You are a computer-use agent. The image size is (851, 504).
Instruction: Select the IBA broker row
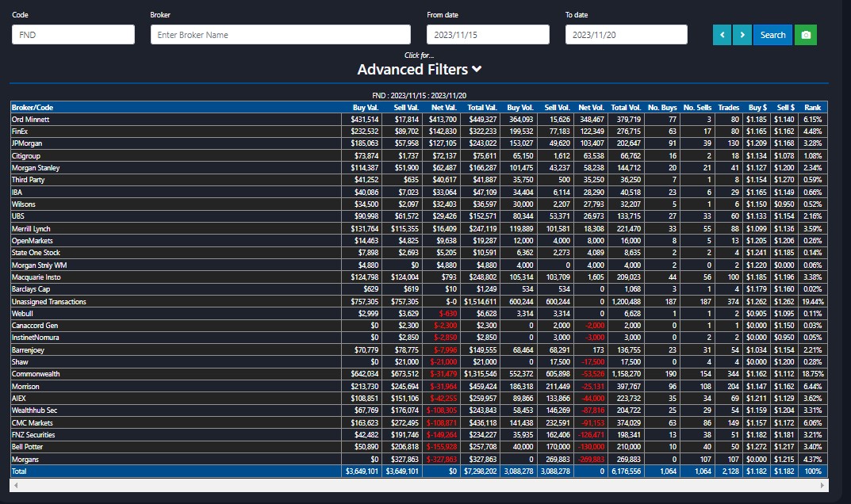tap(419, 192)
